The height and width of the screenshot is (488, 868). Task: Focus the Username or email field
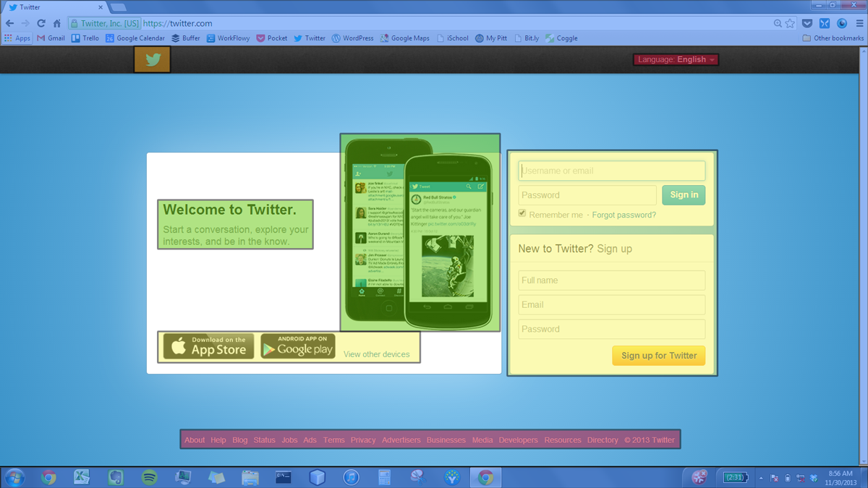coord(612,171)
